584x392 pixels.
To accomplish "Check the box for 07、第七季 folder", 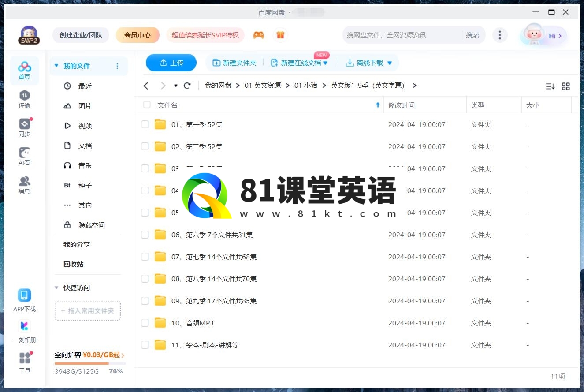I will (x=145, y=257).
